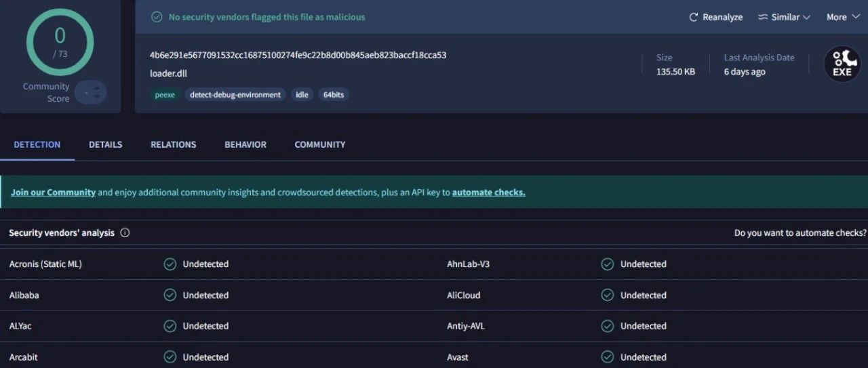Open the RELATIONS tab
The height and width of the screenshot is (368, 868).
pos(174,144)
